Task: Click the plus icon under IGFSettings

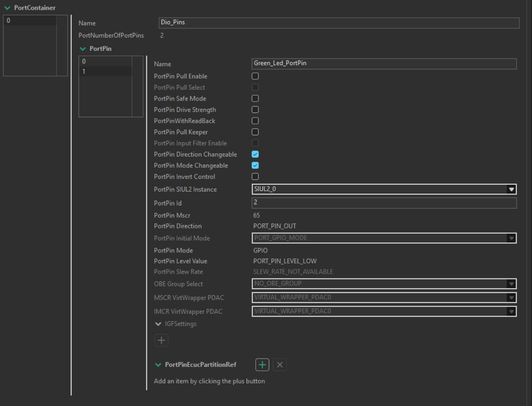Action: (x=161, y=340)
